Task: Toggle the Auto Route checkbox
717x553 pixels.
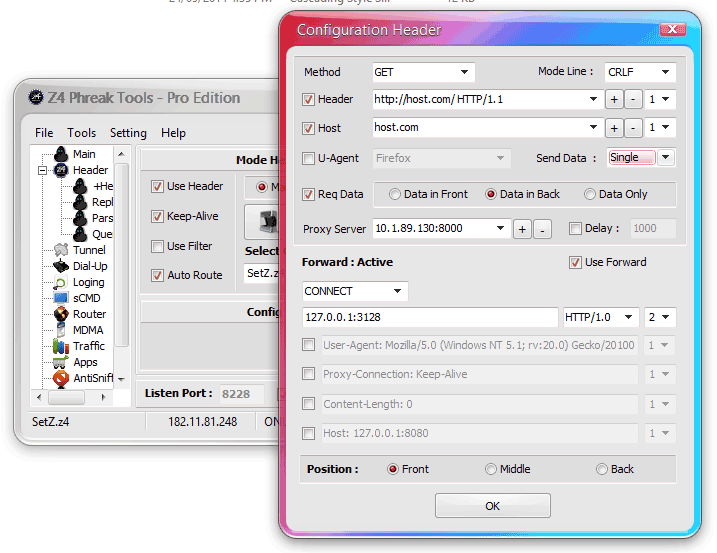Action: click(157, 275)
